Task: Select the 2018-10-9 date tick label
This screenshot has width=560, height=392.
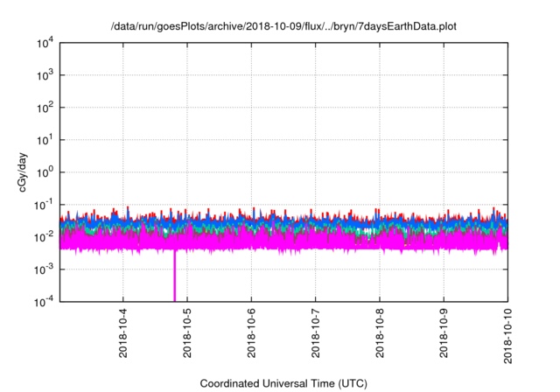Action: tap(444, 333)
